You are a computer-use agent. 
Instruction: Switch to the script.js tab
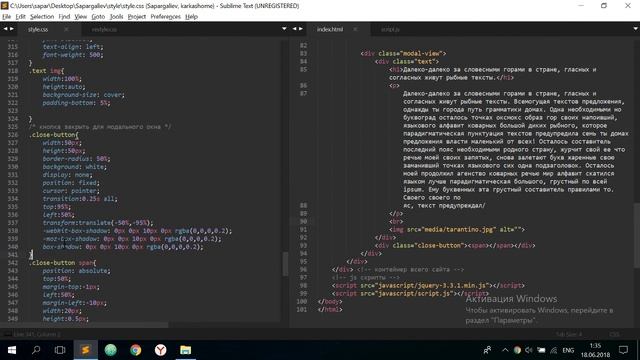[390, 29]
